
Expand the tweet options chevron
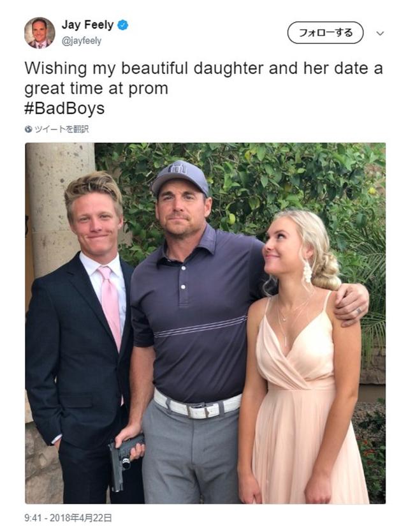click(380, 33)
